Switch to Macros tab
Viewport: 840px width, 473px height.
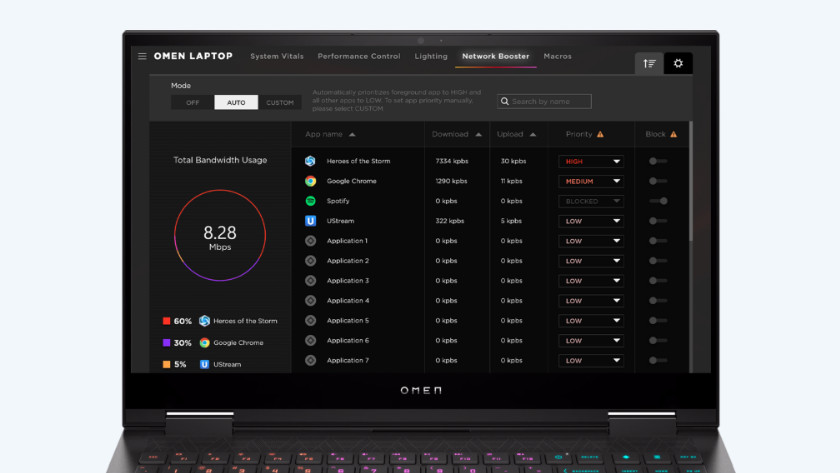pos(557,56)
